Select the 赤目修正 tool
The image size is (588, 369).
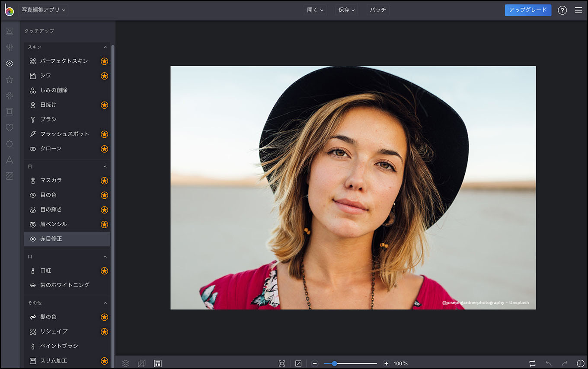pyautogui.click(x=67, y=239)
